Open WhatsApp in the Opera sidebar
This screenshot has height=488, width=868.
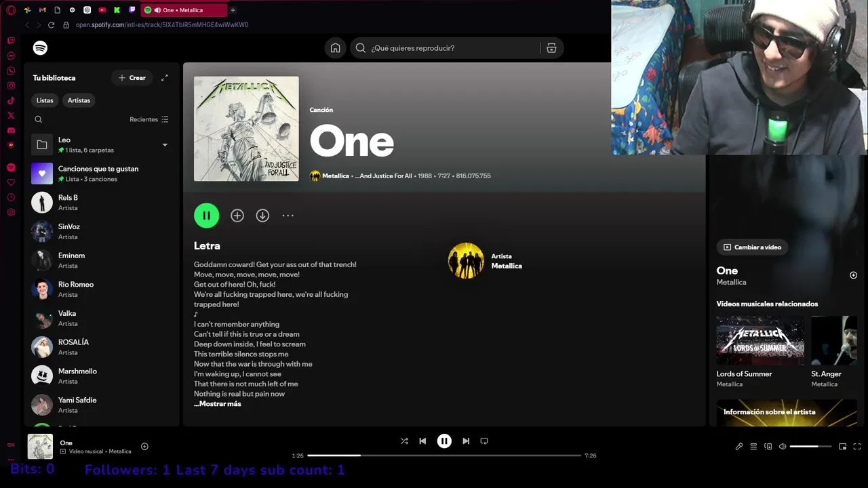(x=11, y=70)
